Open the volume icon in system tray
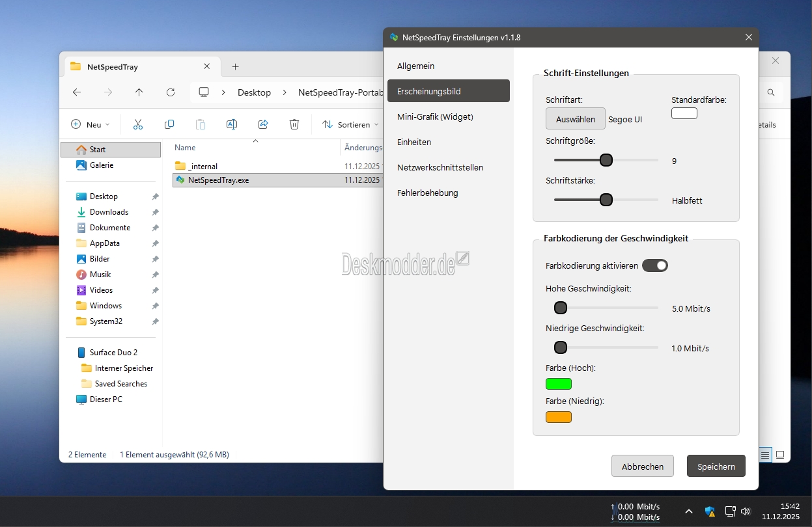 click(x=746, y=511)
